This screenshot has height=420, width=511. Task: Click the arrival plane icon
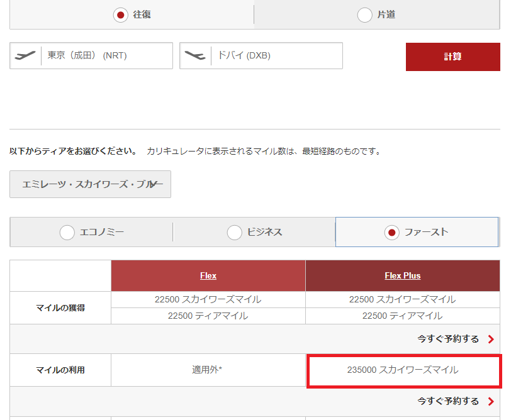195,55
